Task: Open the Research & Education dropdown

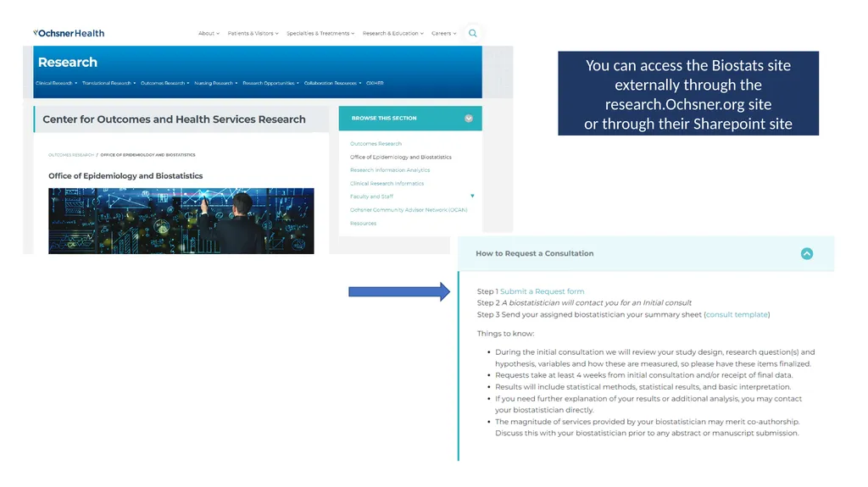Action: coord(393,33)
